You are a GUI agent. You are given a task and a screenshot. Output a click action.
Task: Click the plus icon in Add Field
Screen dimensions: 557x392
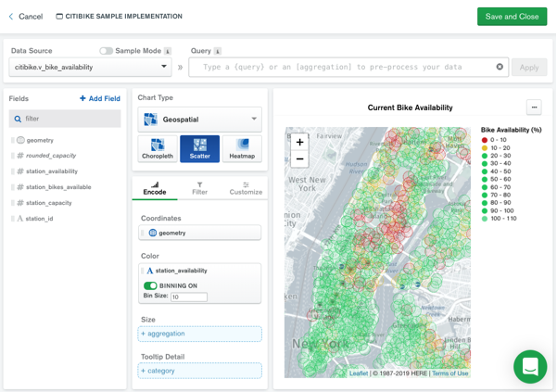tap(82, 98)
